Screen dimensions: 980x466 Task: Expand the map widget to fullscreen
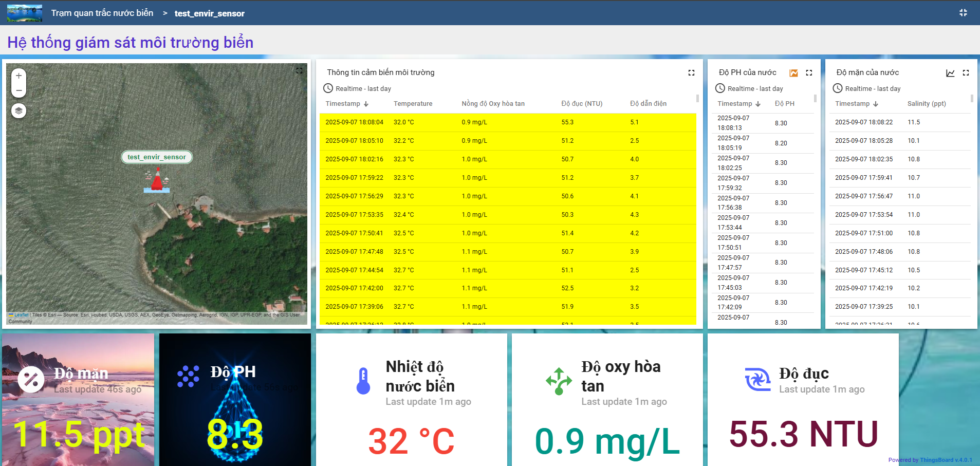(x=299, y=71)
